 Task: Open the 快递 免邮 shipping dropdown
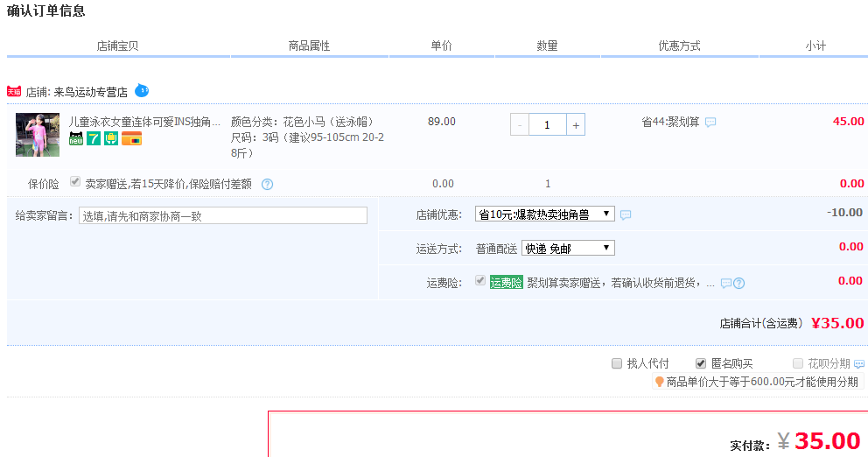pyautogui.click(x=568, y=248)
